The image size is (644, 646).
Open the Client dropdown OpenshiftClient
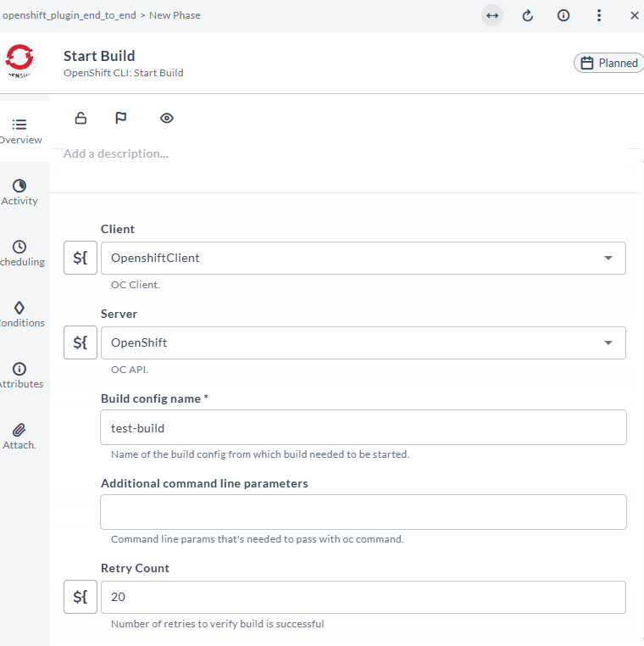click(364, 258)
